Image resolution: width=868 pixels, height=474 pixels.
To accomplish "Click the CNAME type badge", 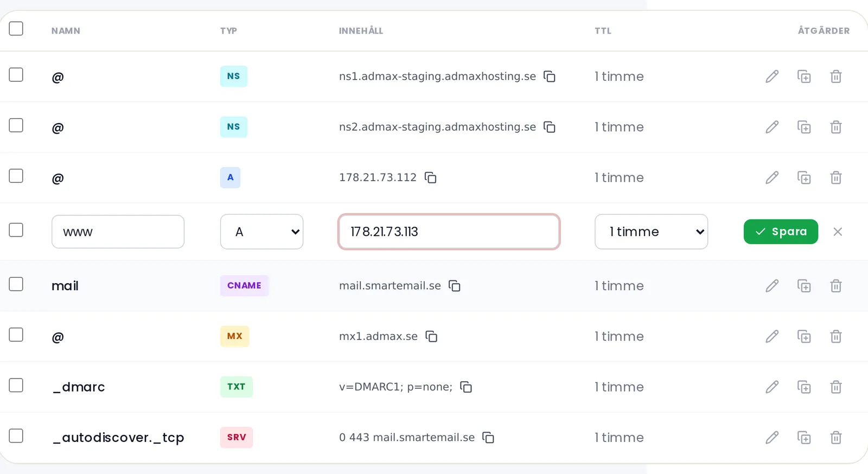I will [x=244, y=285].
